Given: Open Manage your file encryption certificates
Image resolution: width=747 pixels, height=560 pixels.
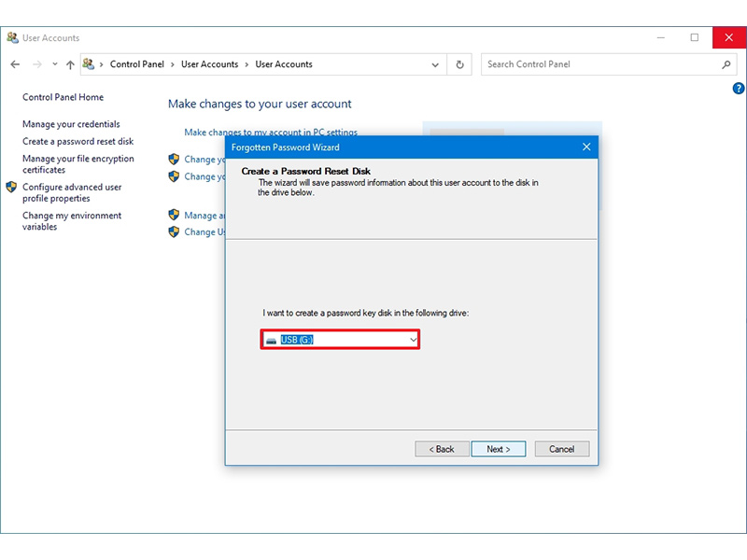Looking at the screenshot, I should click(x=78, y=164).
